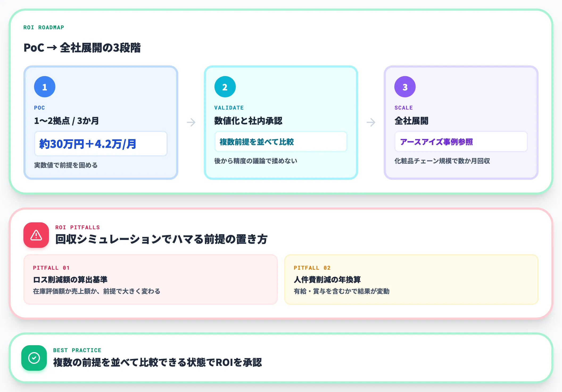Image resolution: width=562 pixels, height=392 pixels.
Task: Click the text 数値化と社内承認
Action: pos(248,121)
